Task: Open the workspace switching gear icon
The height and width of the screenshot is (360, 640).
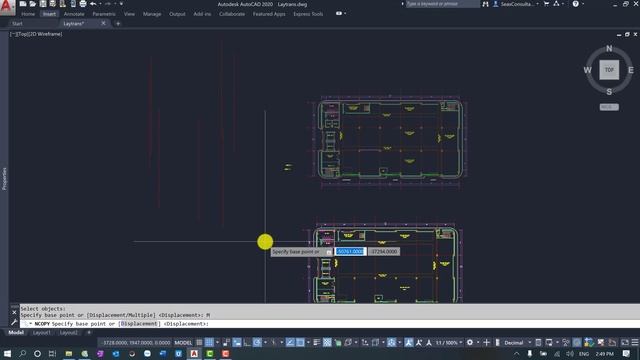Action: (x=470, y=342)
